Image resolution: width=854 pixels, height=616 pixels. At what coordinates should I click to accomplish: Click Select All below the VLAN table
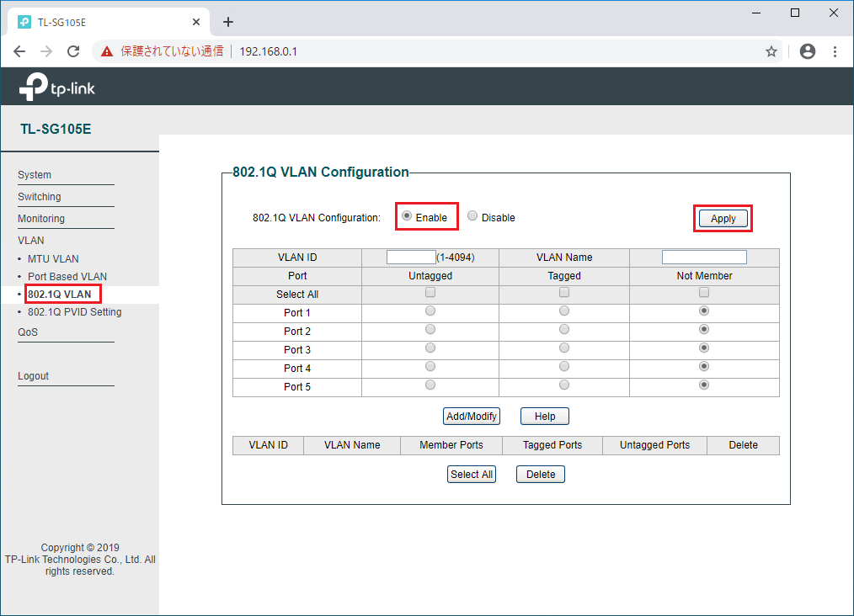coord(471,475)
